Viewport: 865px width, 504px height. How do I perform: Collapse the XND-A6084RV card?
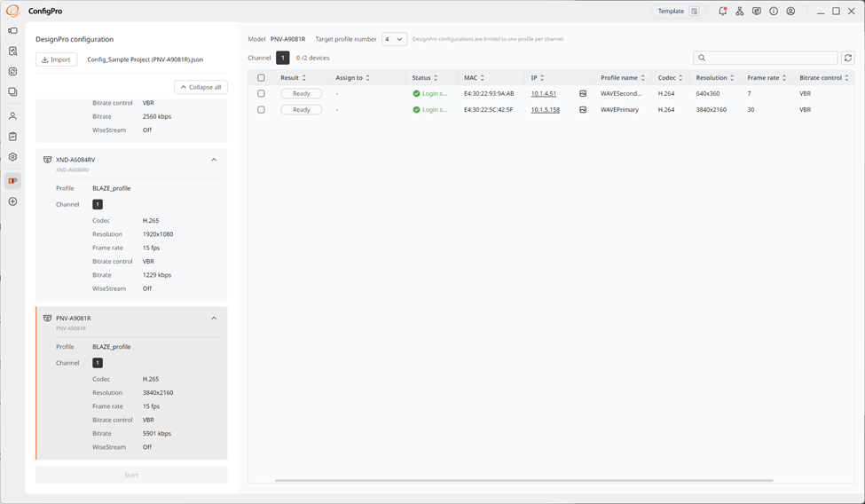[x=214, y=160]
